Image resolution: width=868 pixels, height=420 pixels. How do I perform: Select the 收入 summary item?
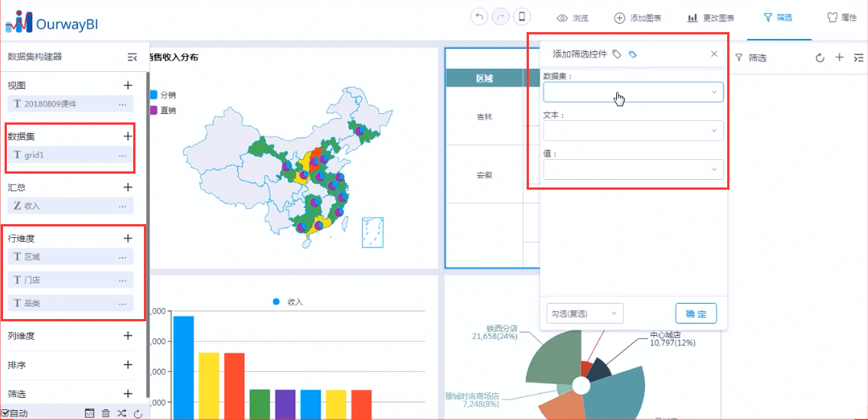coord(70,206)
